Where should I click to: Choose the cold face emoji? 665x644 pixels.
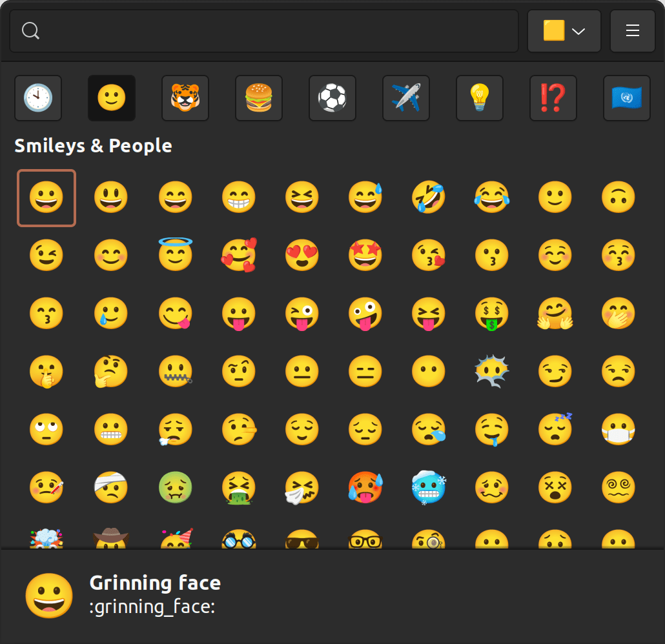tap(428, 488)
